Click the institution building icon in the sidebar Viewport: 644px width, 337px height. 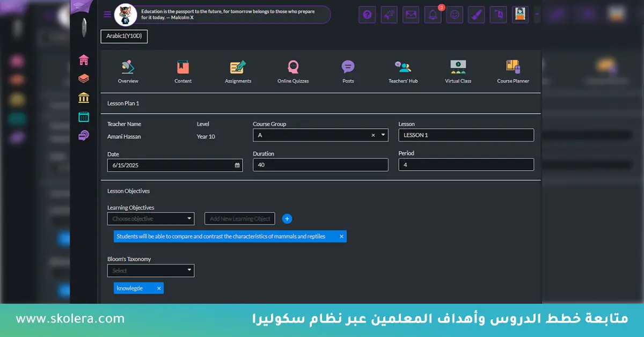tap(84, 97)
